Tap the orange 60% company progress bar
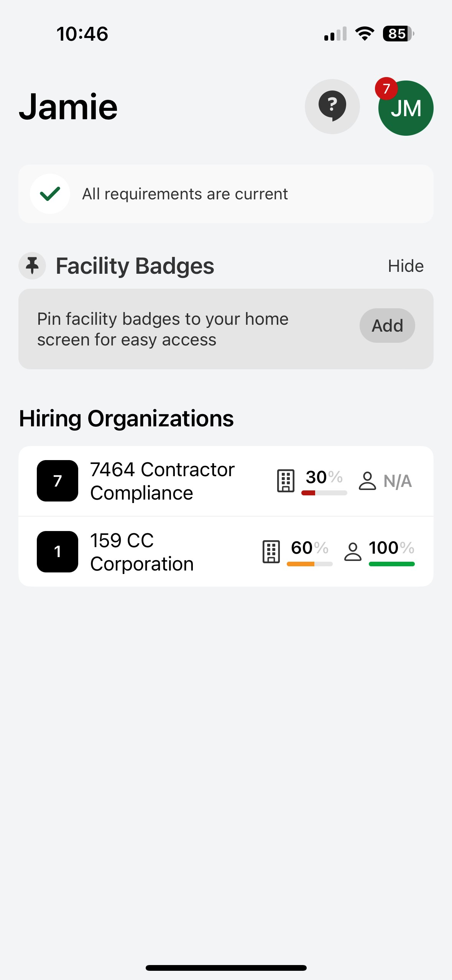 point(309,564)
